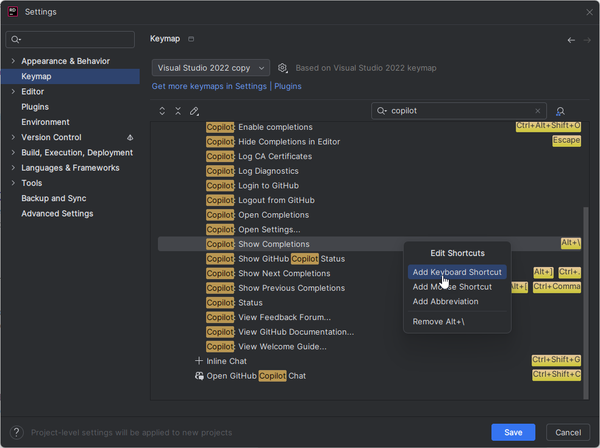The width and height of the screenshot is (600, 448).
Task: Click the Collapse All tree icon
Action: [178, 111]
